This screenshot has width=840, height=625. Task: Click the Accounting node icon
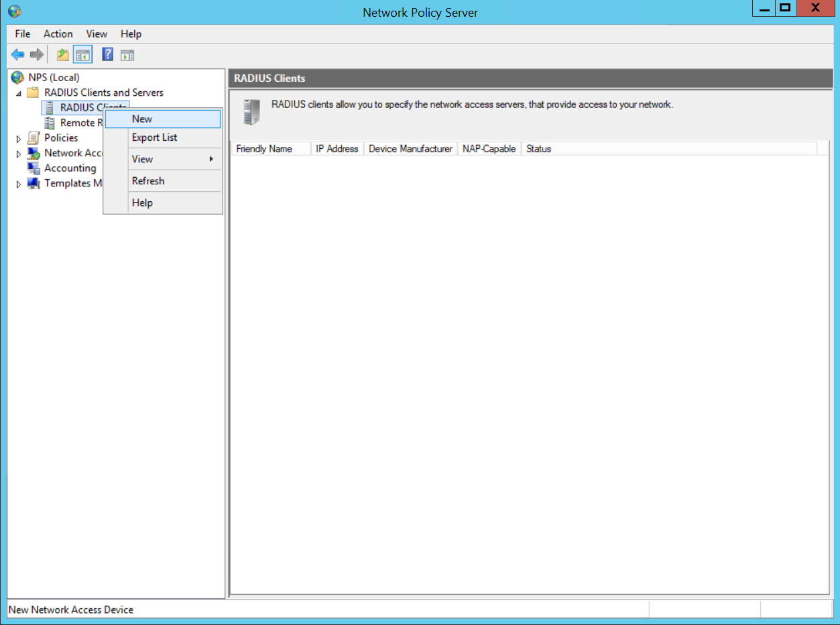(x=33, y=168)
